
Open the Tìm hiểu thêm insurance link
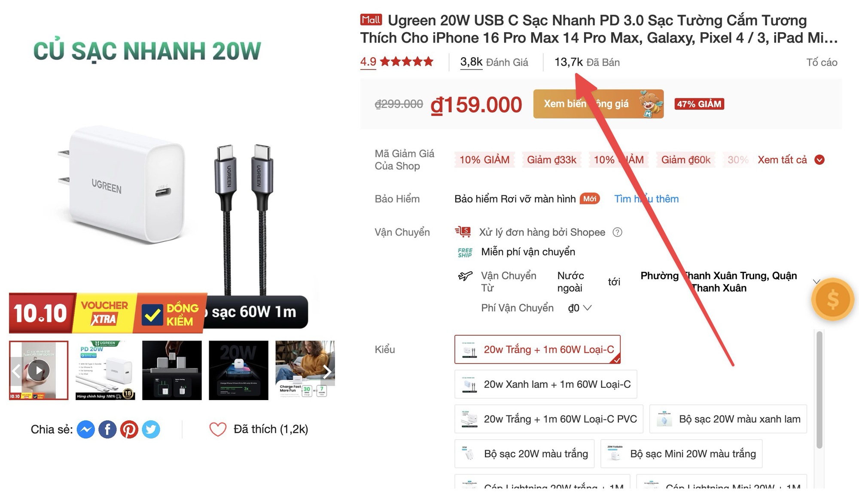pos(646,199)
